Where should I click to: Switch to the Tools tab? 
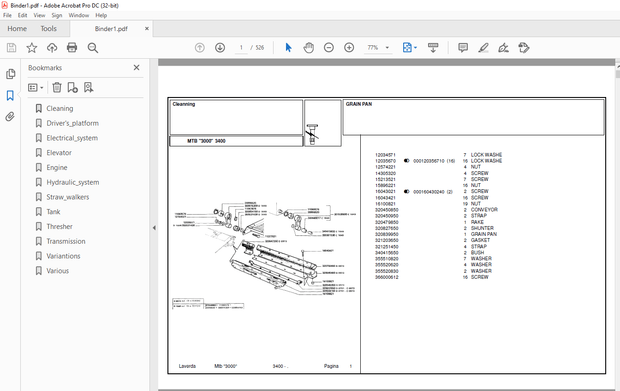[x=49, y=28]
